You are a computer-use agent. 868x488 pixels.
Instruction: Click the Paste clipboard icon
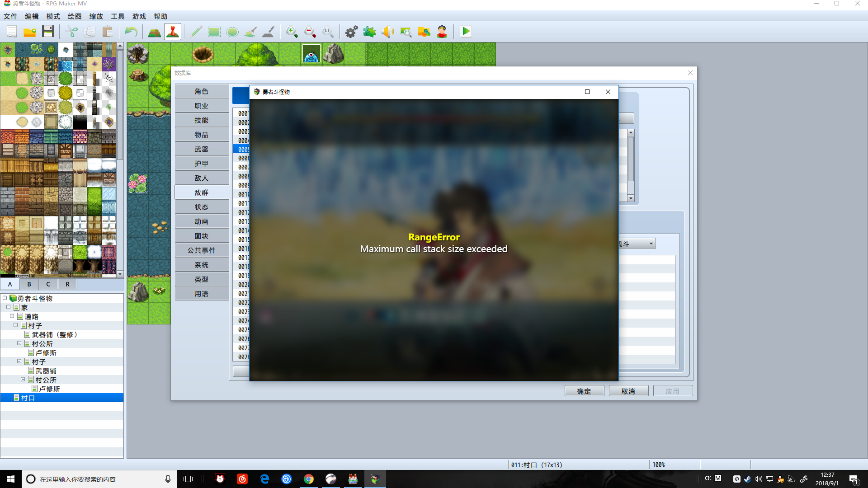[108, 32]
